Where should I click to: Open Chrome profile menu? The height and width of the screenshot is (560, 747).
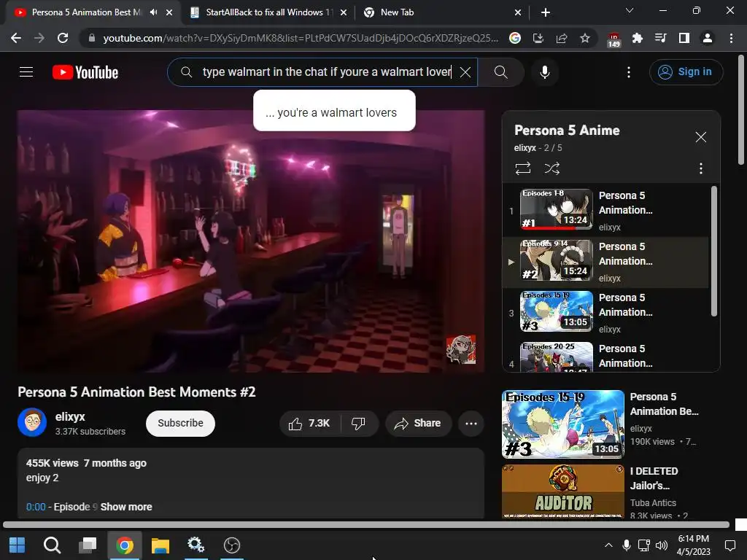click(708, 38)
